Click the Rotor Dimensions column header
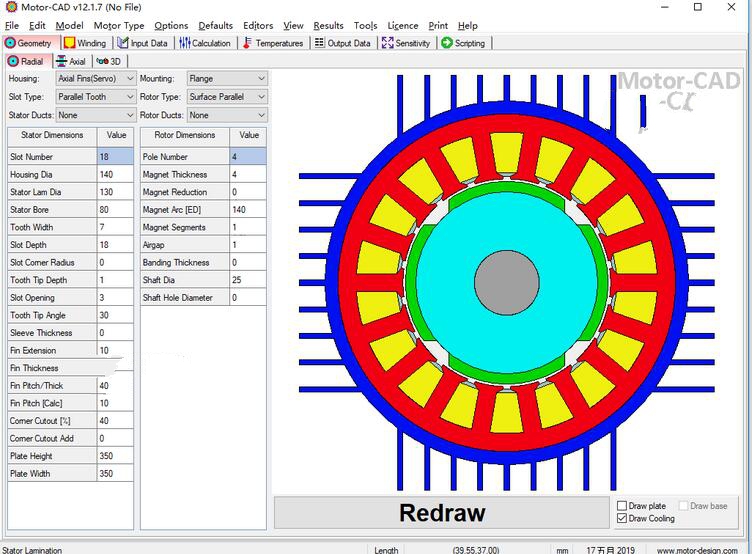 (185, 136)
